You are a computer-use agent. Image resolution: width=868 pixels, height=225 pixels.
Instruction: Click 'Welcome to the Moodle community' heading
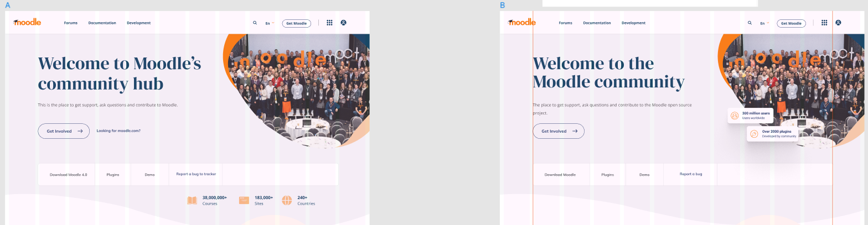[609, 72]
